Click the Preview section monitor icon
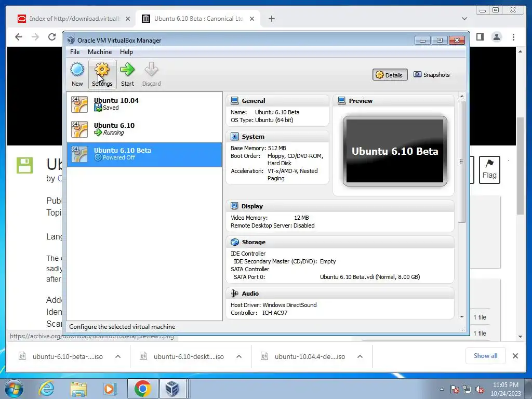 tap(342, 100)
